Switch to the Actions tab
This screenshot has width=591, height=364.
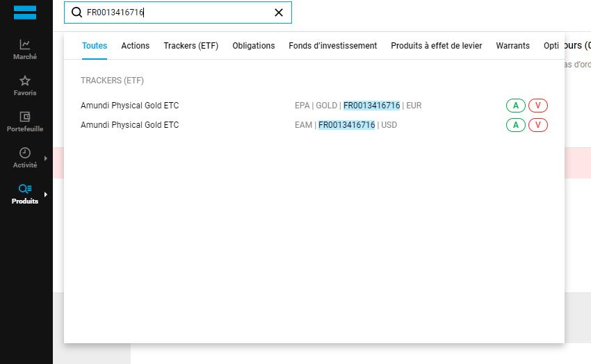[x=136, y=46]
